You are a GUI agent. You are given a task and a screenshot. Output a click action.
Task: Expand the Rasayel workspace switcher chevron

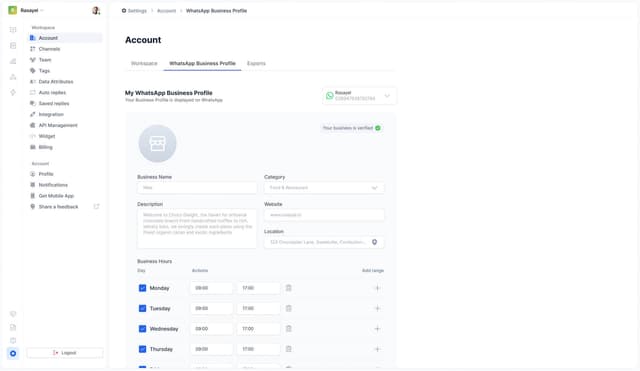[42, 11]
